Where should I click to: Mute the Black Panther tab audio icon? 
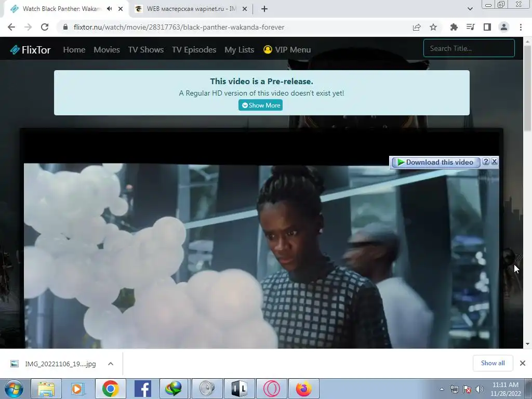pyautogui.click(x=109, y=9)
